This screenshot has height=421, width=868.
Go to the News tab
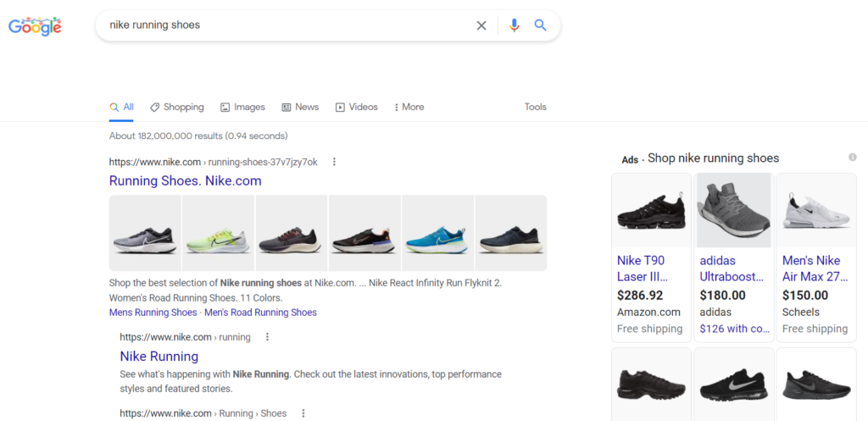coord(300,108)
